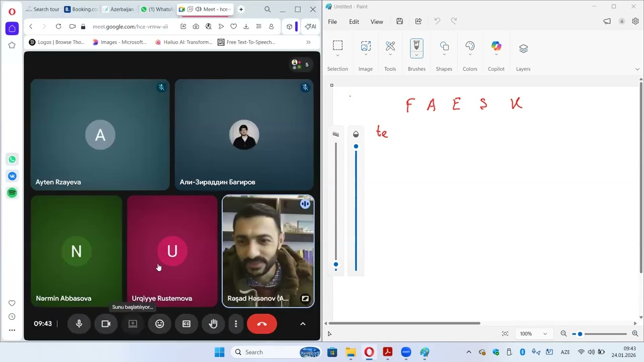Expand Tools dropdown arrow
The image size is (644, 362).
tap(390, 55)
